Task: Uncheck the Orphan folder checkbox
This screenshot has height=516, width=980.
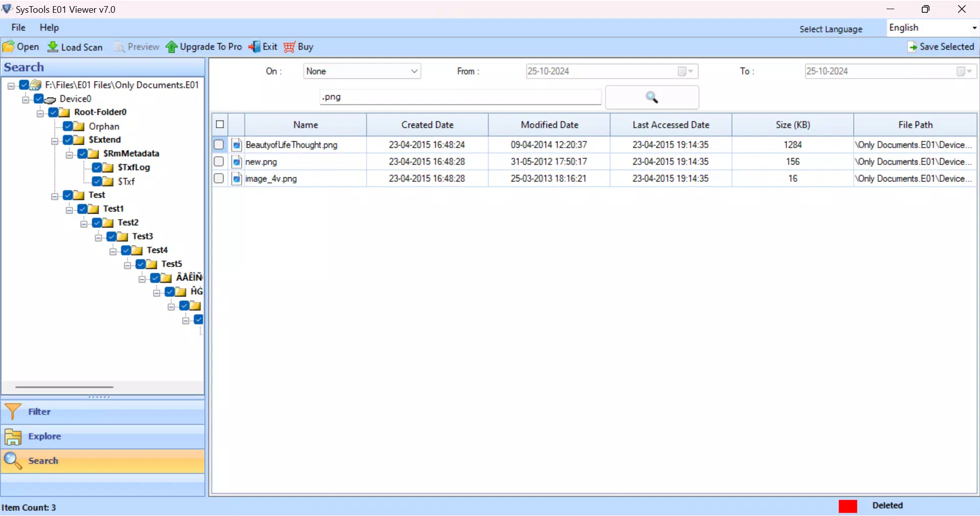Action: point(67,126)
